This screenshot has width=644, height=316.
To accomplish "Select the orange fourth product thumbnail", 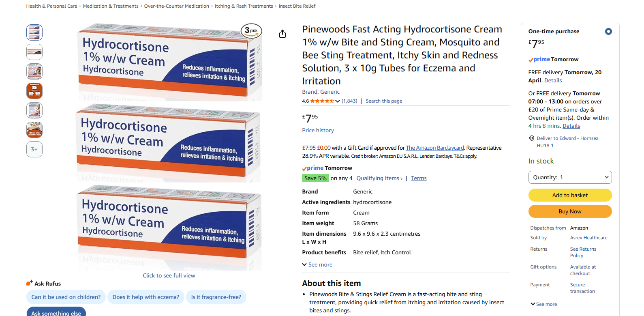I will click(34, 91).
